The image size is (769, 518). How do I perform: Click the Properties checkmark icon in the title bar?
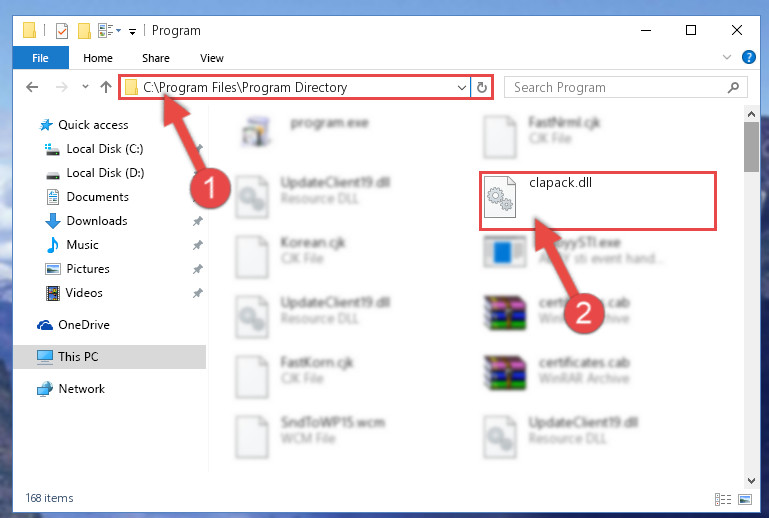[62, 30]
